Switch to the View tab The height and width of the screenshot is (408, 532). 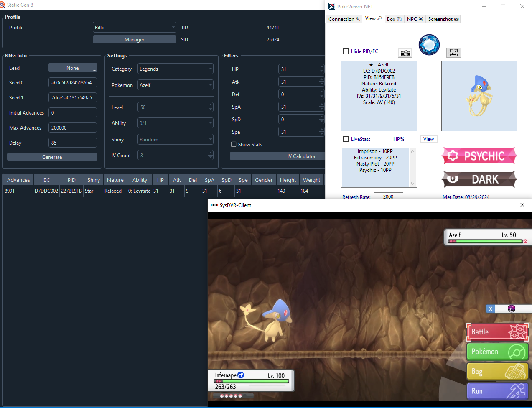click(373, 18)
